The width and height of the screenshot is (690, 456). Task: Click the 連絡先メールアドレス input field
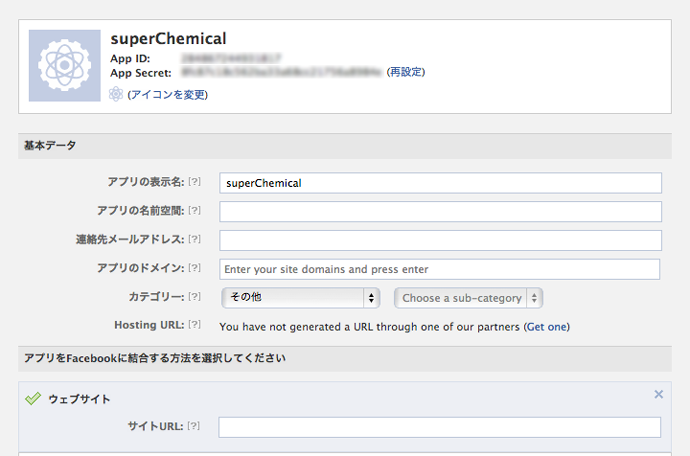(440, 241)
